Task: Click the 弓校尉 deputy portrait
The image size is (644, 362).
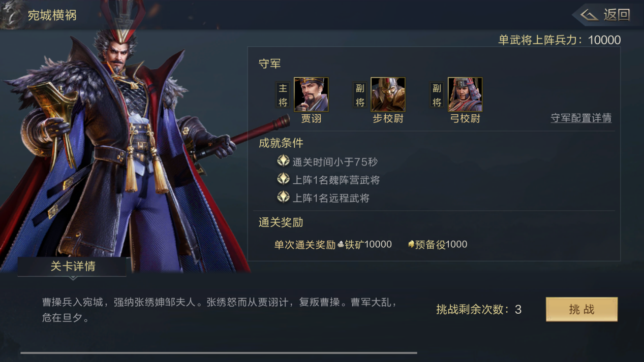Action: point(465,94)
